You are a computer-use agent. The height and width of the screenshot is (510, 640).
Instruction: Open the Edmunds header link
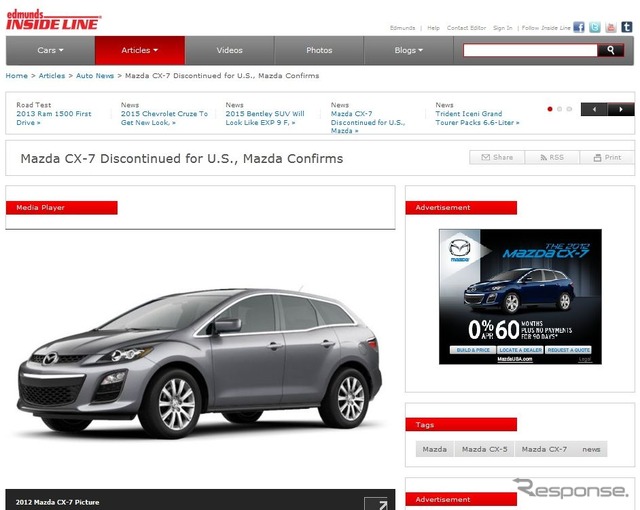pos(402,28)
